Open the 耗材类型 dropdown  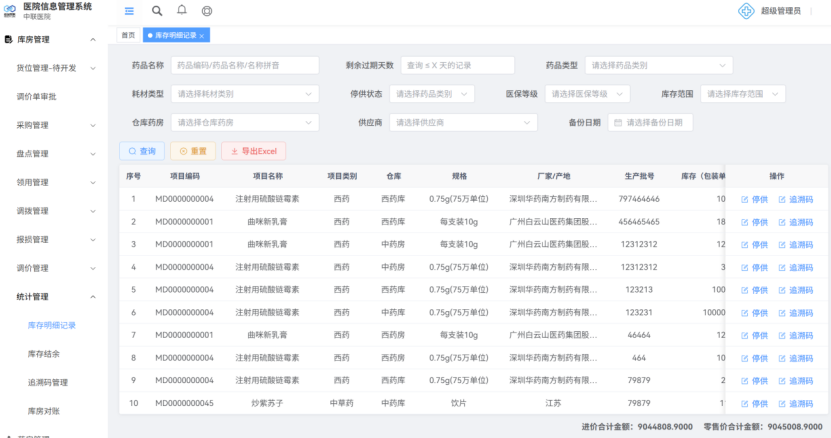(x=244, y=94)
